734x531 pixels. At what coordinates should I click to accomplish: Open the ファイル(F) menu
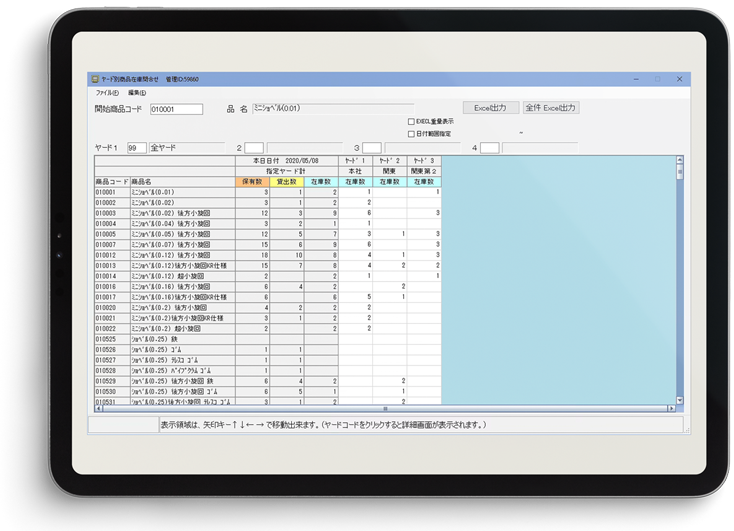point(107,93)
